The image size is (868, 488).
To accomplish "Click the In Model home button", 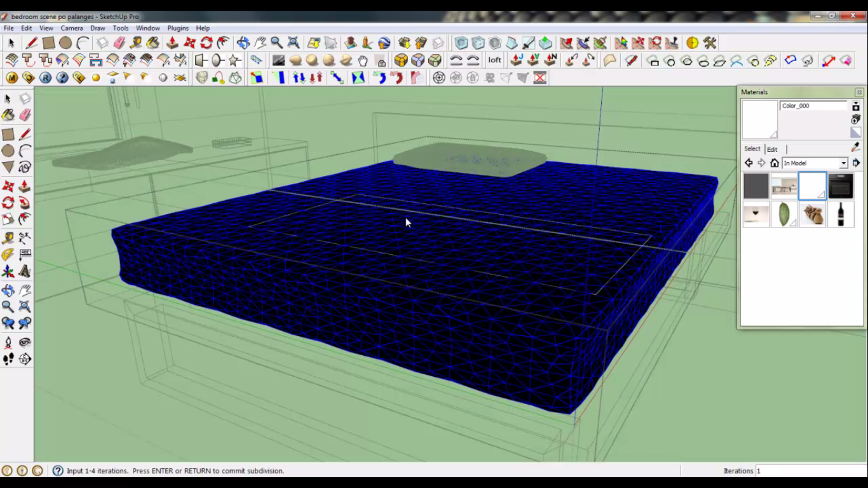I will [774, 163].
